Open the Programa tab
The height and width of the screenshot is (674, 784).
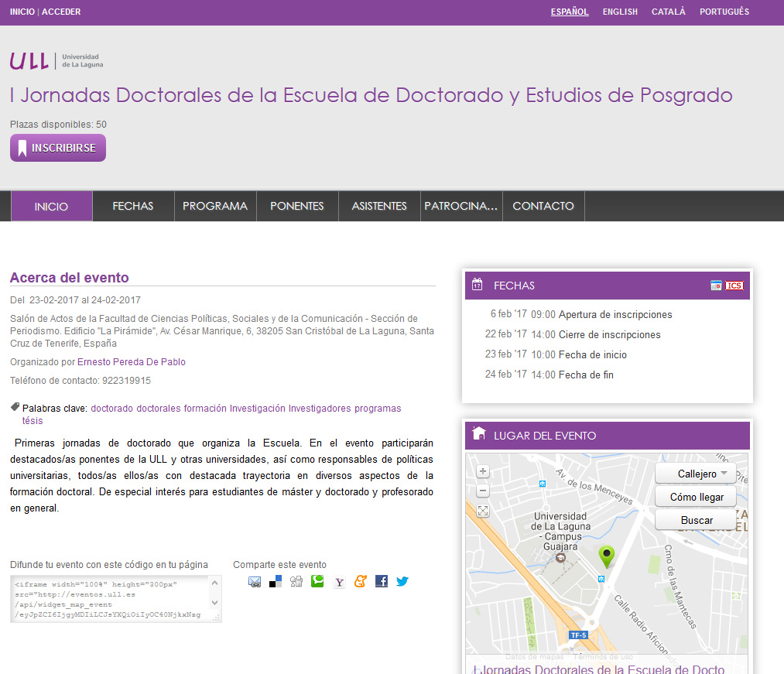(x=215, y=206)
